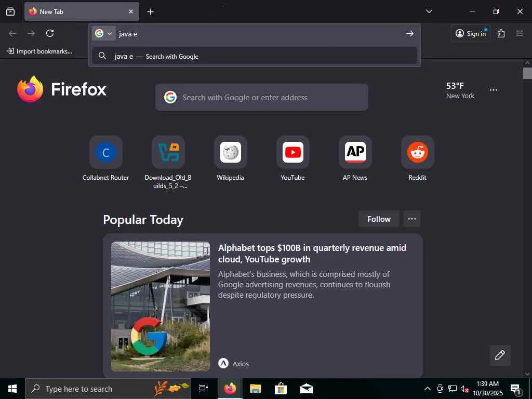Go back with the back arrow
The height and width of the screenshot is (399, 532).
(x=12, y=33)
